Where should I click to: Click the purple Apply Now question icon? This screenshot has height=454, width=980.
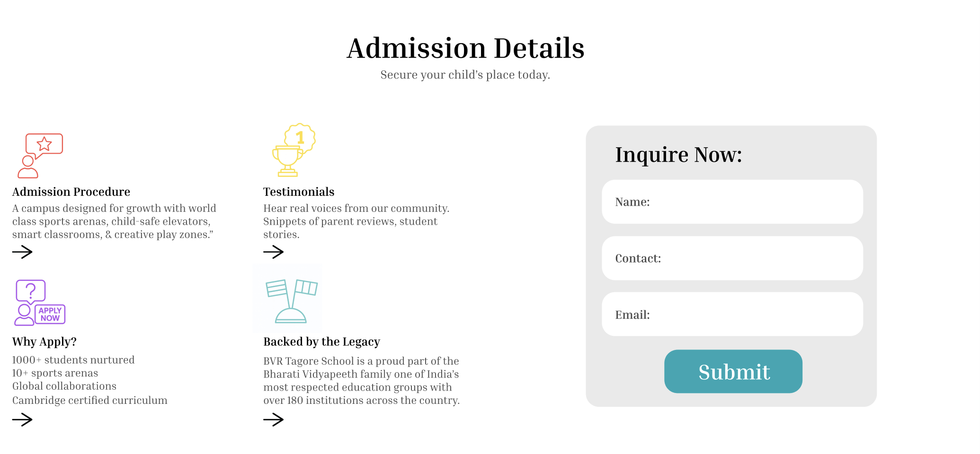coord(40,303)
